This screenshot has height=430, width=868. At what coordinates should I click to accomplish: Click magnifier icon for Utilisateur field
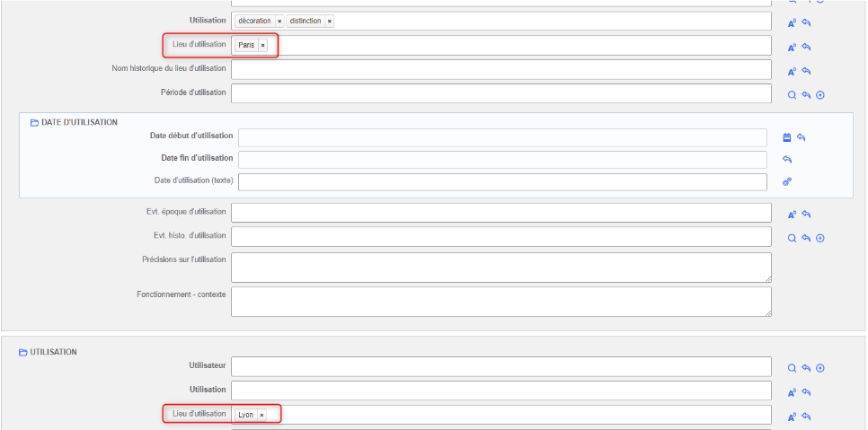click(x=792, y=368)
